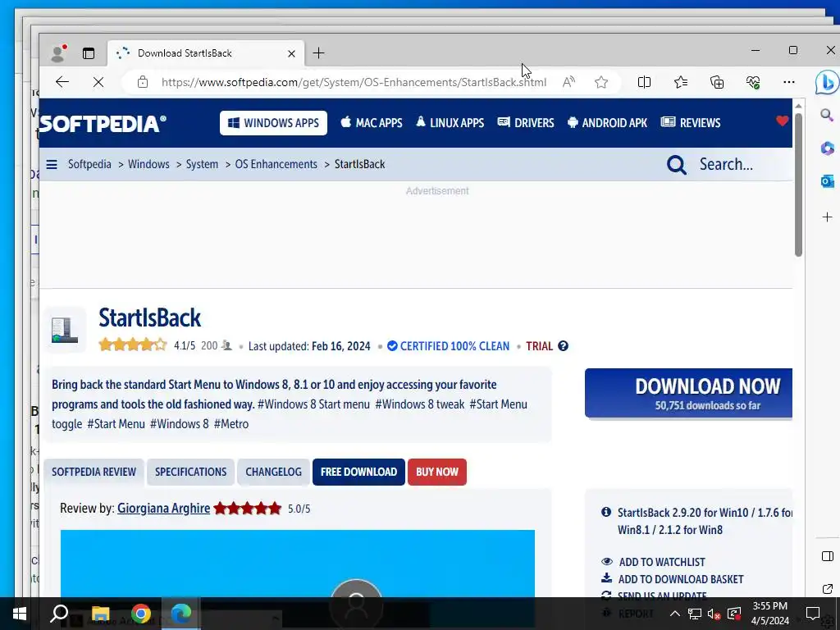Image resolution: width=840 pixels, height=630 pixels.
Task: Click the user rating stars 4.1/5
Action: pos(133,345)
